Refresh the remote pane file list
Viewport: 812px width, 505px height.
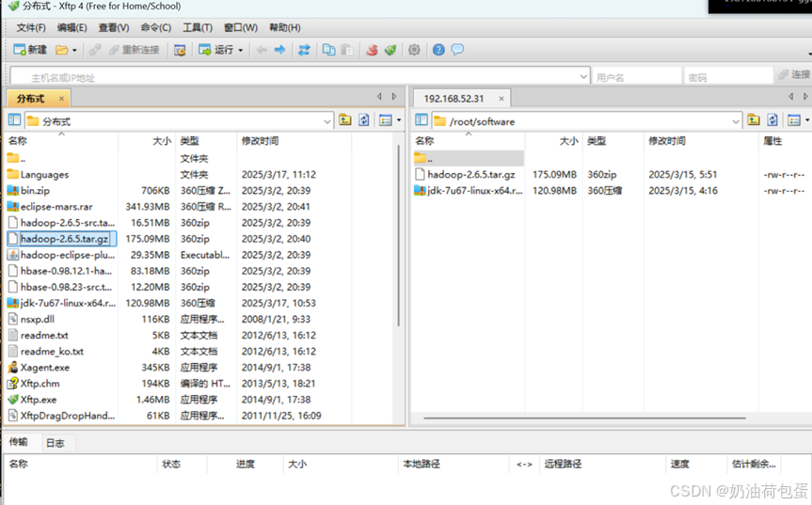point(772,120)
